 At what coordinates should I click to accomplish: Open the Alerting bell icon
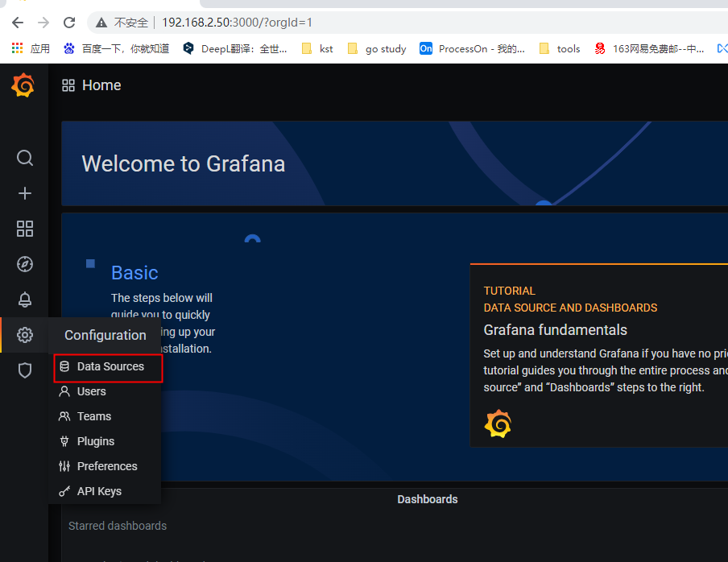25,300
